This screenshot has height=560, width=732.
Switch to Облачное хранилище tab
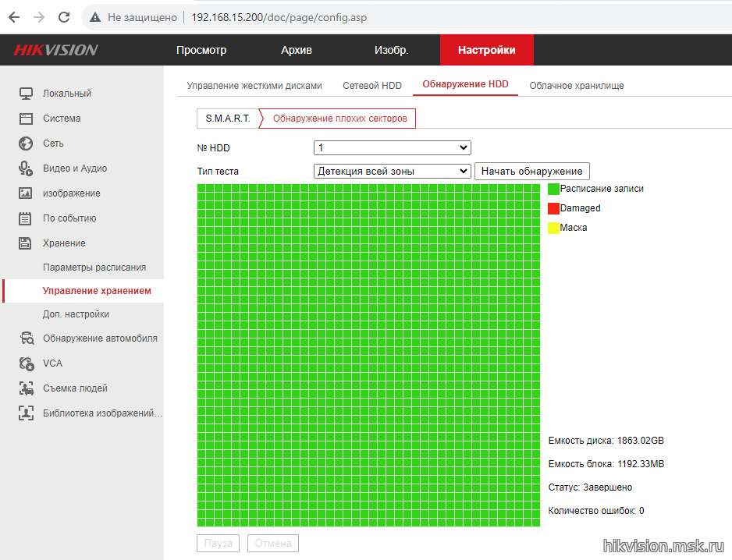577,85
